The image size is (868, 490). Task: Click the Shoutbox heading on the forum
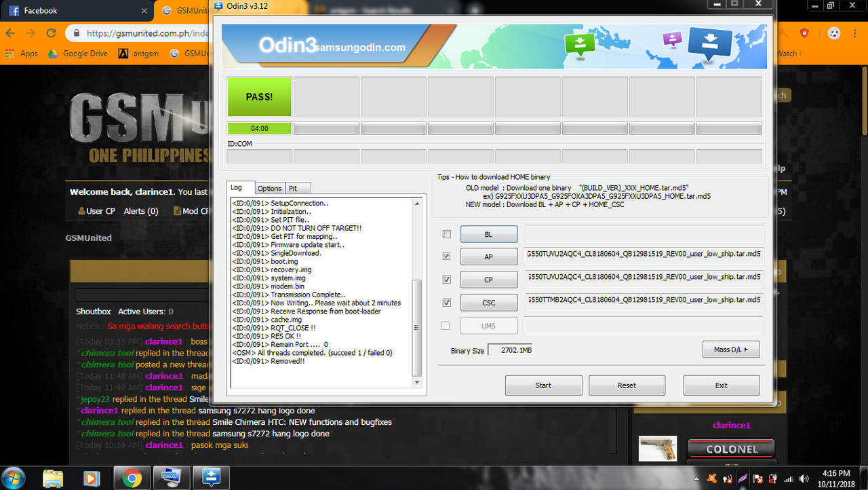click(93, 312)
